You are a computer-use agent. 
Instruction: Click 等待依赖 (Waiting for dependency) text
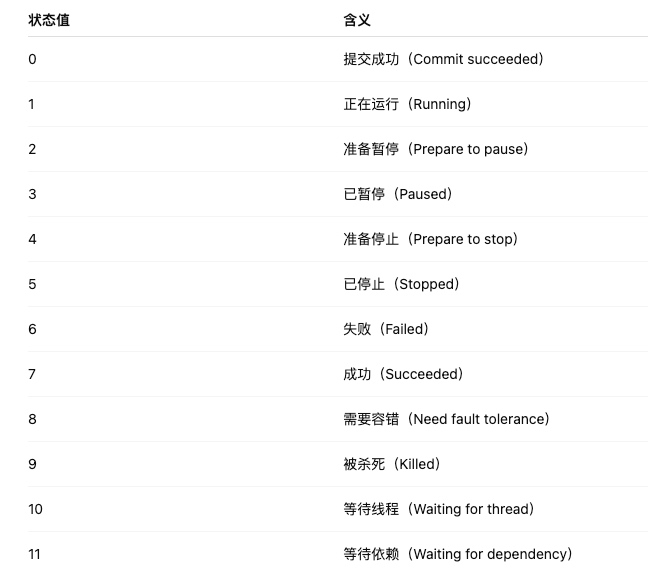457,554
